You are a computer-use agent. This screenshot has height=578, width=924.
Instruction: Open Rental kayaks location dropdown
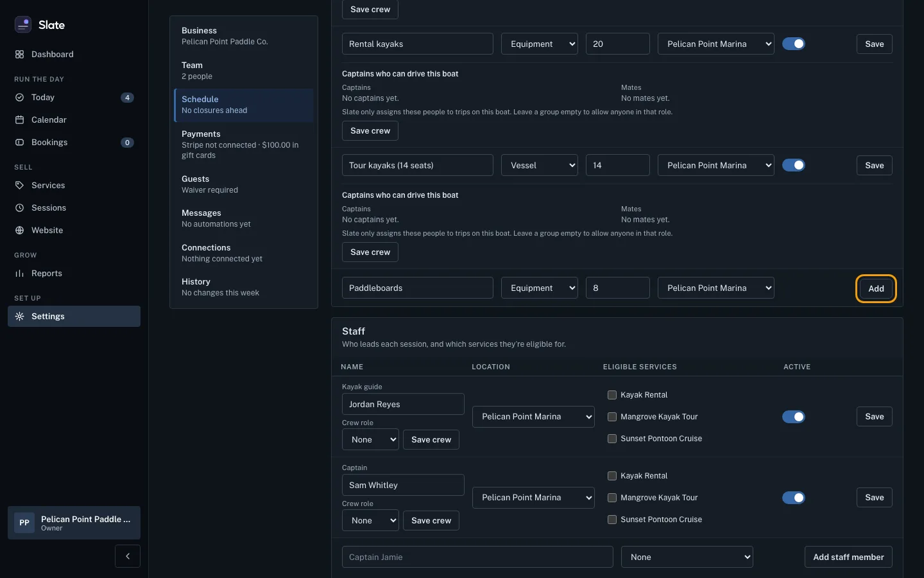(x=716, y=44)
